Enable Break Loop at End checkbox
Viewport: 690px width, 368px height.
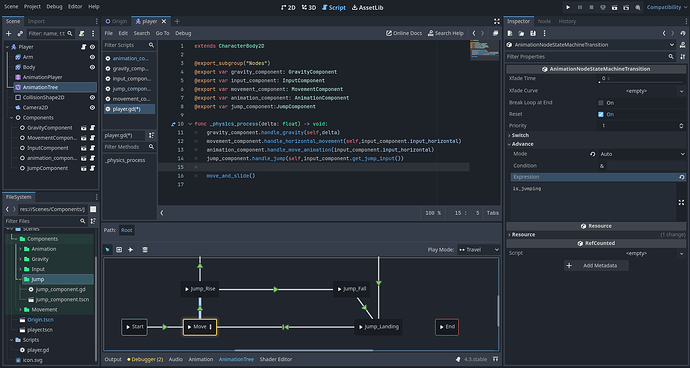pyautogui.click(x=601, y=103)
